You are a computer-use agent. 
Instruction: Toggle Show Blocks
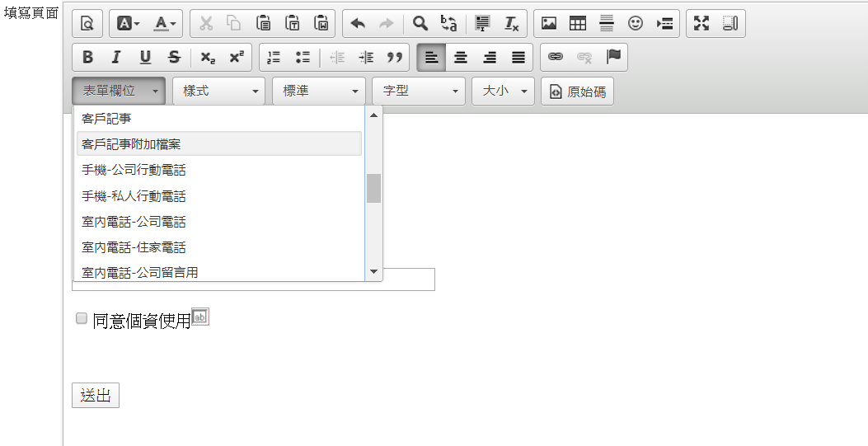[x=730, y=23]
